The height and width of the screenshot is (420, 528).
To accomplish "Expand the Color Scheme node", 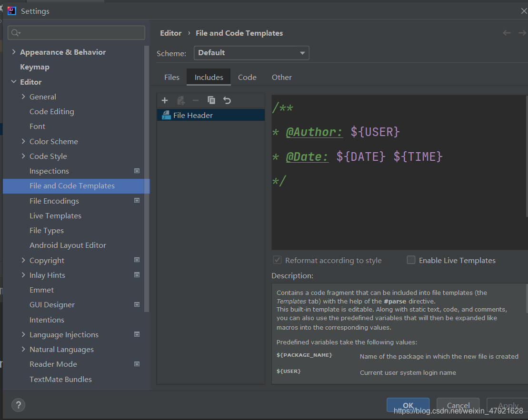I will point(23,141).
